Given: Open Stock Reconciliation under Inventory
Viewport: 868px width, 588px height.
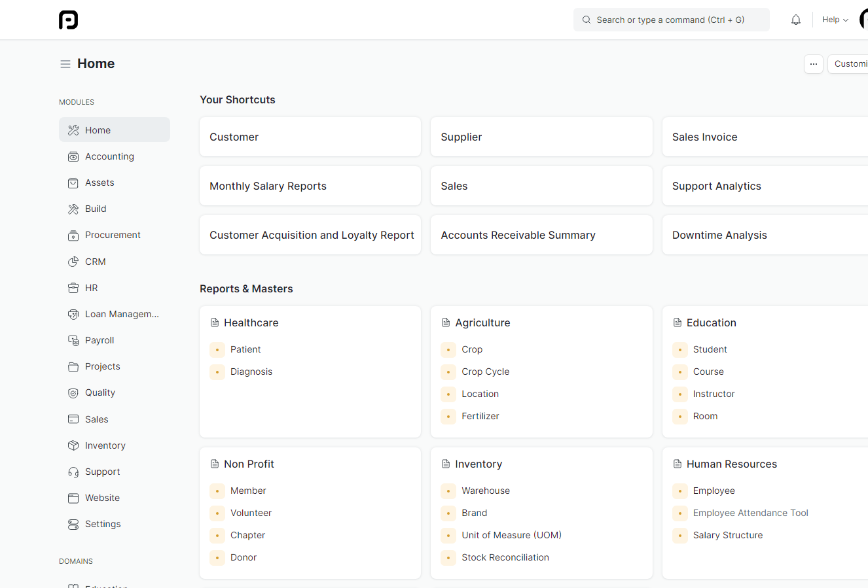Looking at the screenshot, I should (505, 557).
